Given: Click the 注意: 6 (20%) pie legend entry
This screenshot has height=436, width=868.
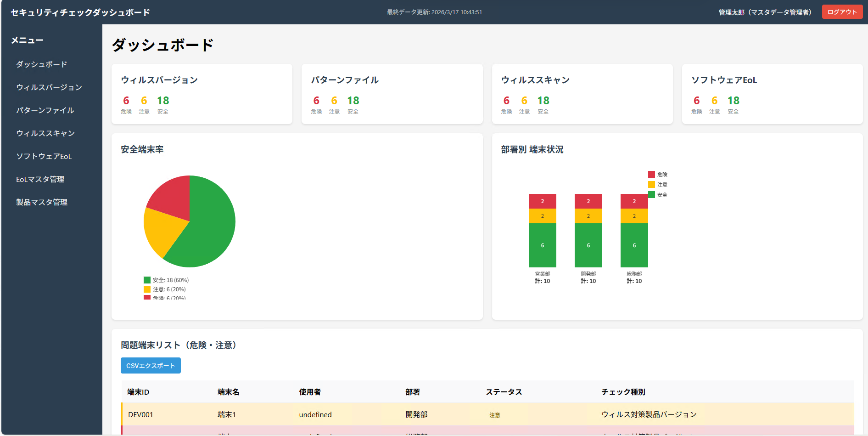Looking at the screenshot, I should pyautogui.click(x=165, y=289).
